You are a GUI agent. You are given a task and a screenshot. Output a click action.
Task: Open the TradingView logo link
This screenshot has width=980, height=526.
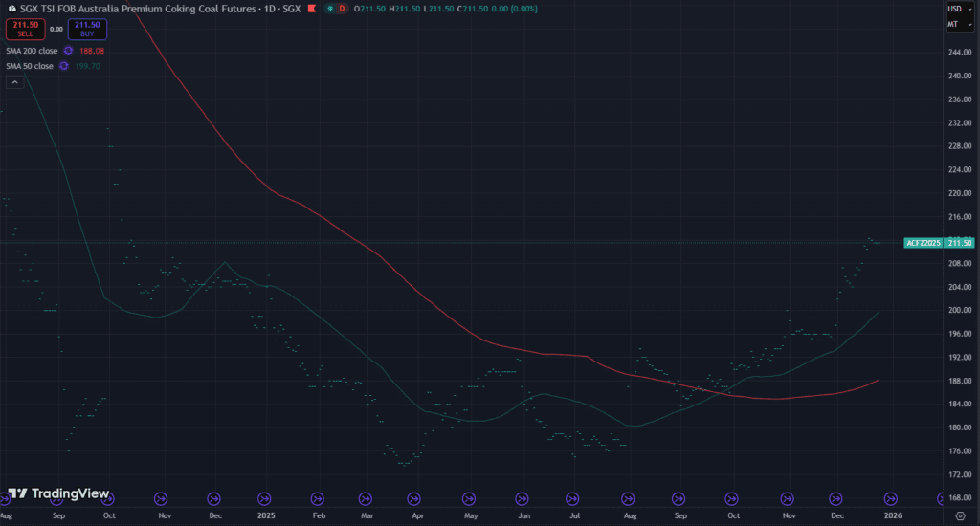[x=58, y=493]
